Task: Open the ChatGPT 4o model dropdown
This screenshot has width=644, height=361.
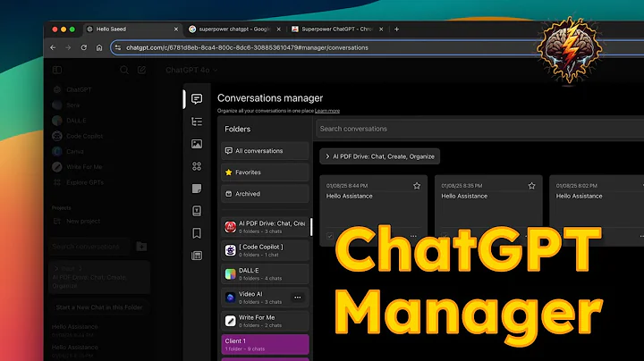Action: coord(191,71)
